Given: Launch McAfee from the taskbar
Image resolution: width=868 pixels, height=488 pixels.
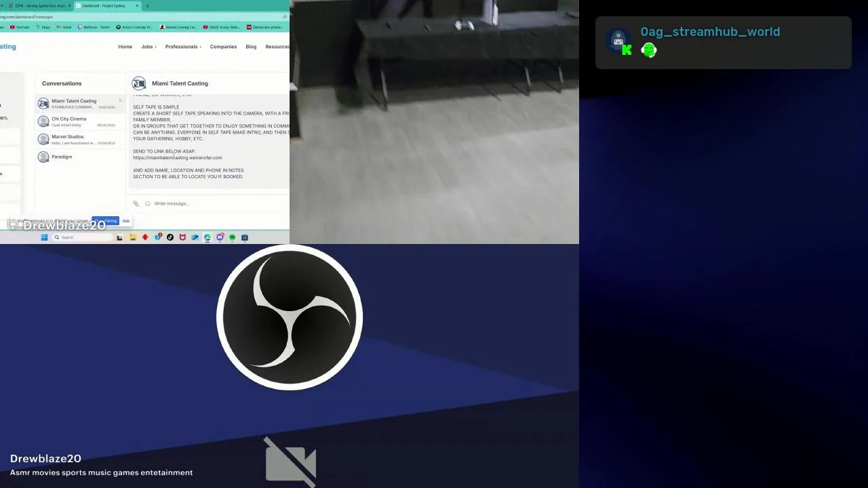Looking at the screenshot, I should (182, 237).
